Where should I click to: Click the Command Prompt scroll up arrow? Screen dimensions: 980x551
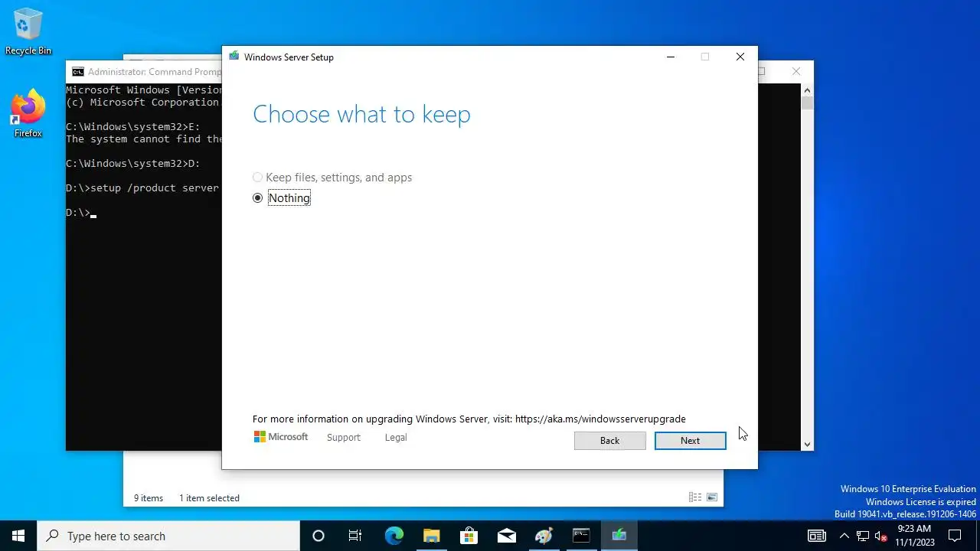click(x=807, y=89)
